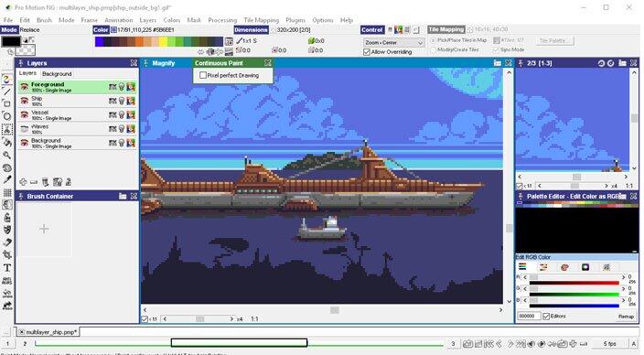Select the Text tool in left toolbar

click(x=7, y=268)
